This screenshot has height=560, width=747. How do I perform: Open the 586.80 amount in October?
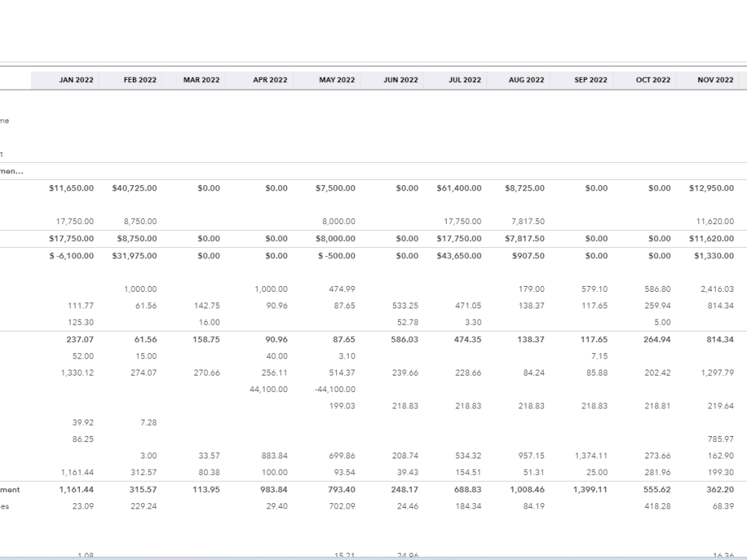click(657, 289)
